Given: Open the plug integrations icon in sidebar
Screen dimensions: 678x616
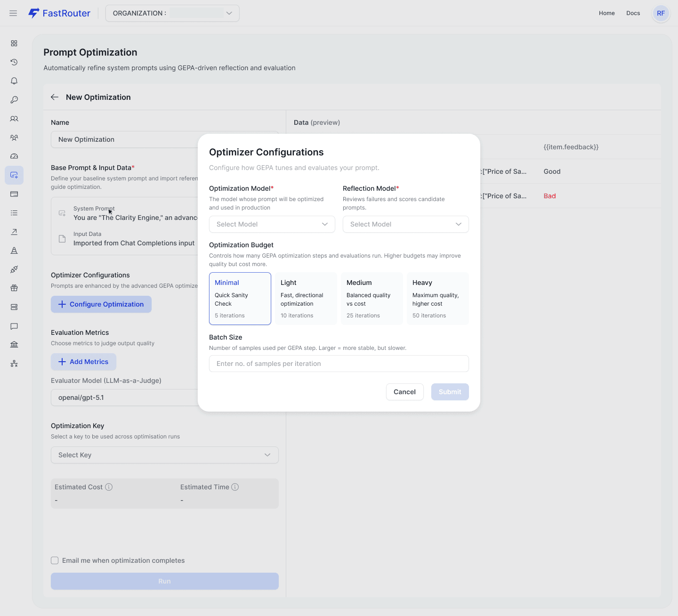Looking at the screenshot, I should pos(14,269).
